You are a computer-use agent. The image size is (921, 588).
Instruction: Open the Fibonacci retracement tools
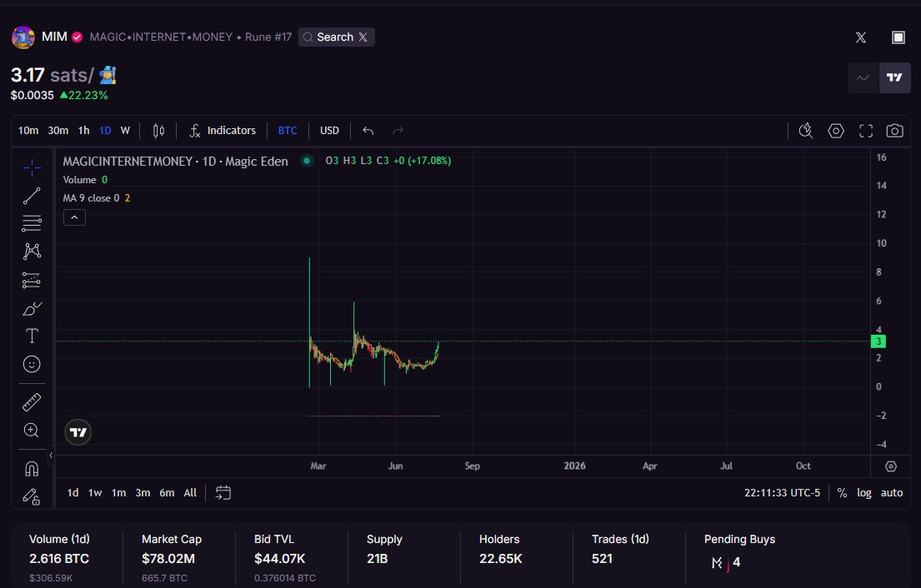pyautogui.click(x=32, y=223)
